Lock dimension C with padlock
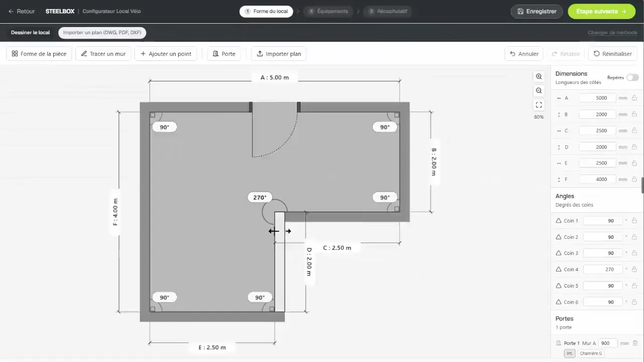Viewport: 644px width, 362px height. tap(634, 131)
